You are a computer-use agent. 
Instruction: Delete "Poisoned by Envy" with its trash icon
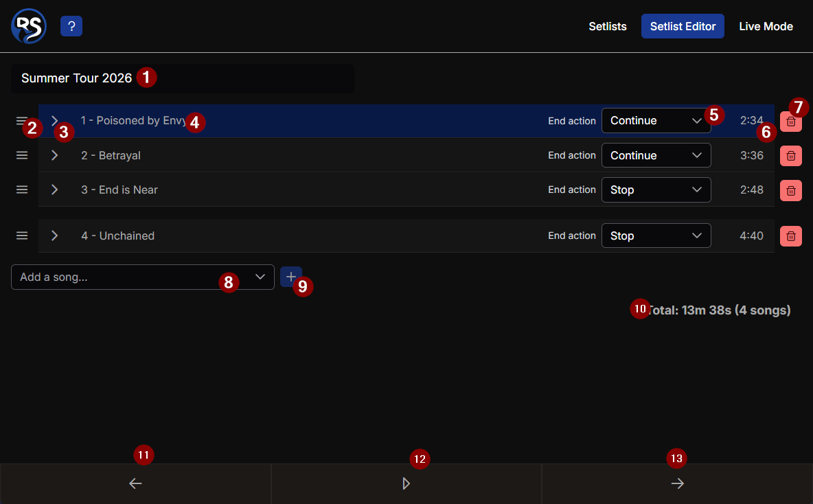790,121
